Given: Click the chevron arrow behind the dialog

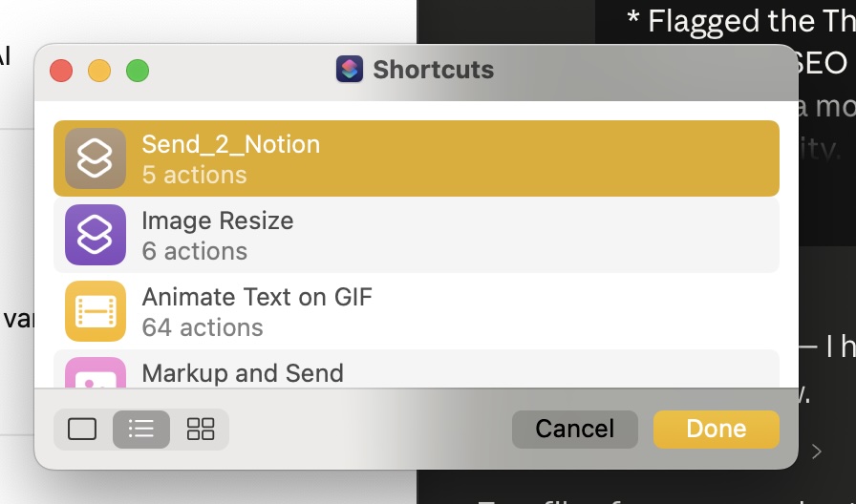Looking at the screenshot, I should (x=817, y=451).
